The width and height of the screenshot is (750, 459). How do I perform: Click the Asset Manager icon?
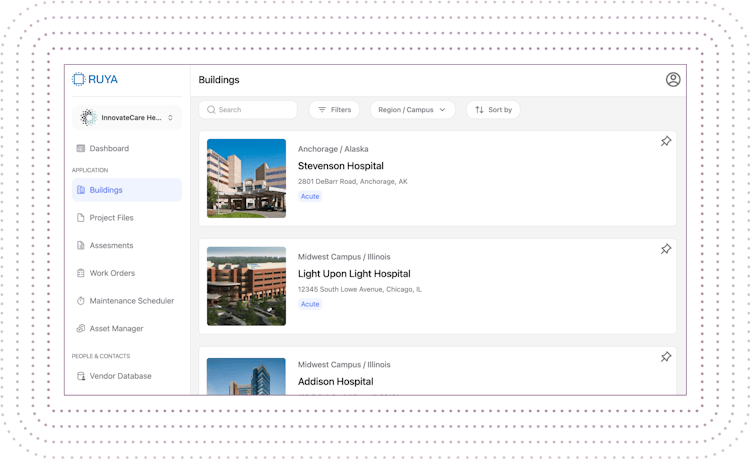click(81, 328)
